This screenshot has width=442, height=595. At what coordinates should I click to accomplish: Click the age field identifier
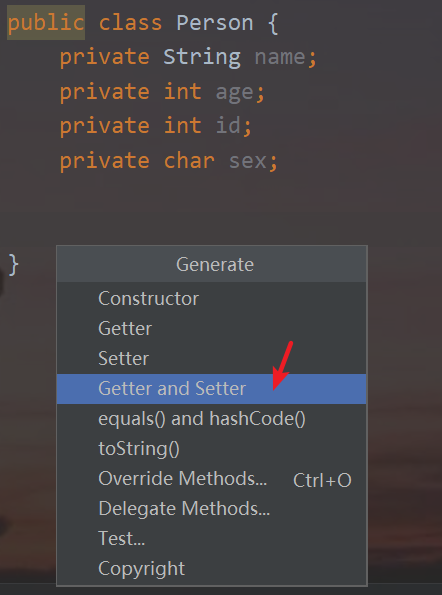tap(234, 93)
